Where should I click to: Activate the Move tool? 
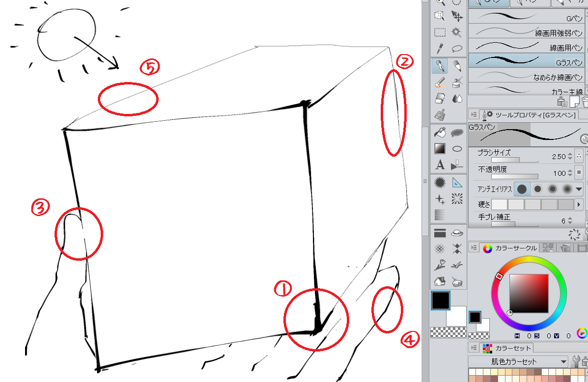tap(457, 16)
